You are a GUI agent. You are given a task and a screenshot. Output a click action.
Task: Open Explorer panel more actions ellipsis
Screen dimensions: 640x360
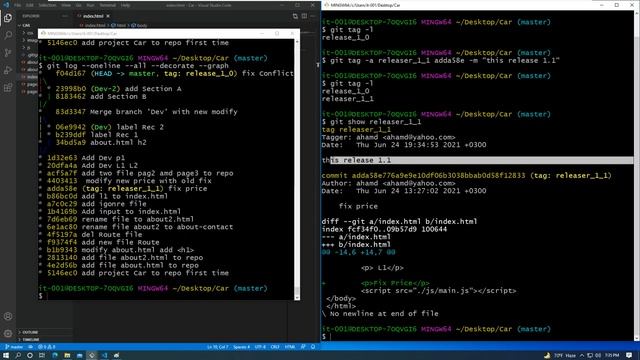[64, 16]
